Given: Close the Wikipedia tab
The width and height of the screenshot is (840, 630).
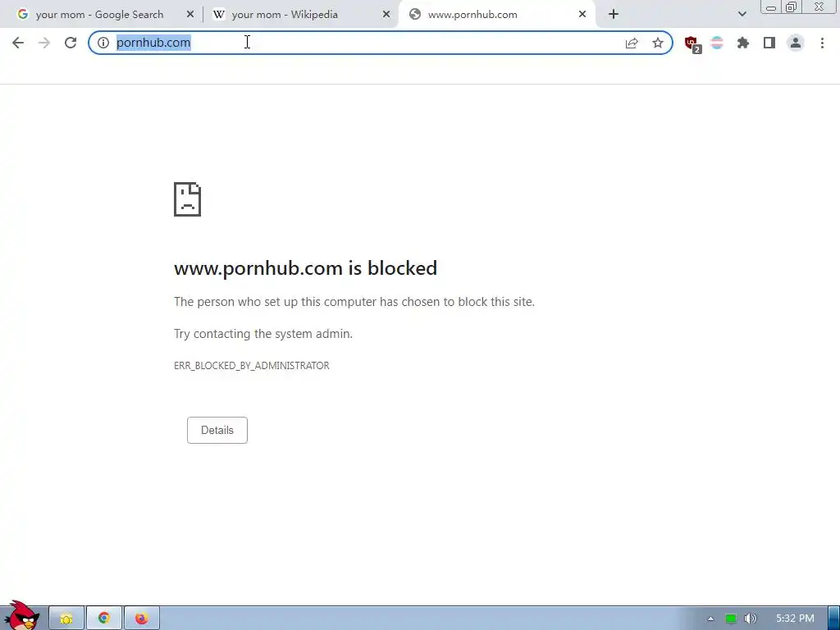Looking at the screenshot, I should [386, 15].
